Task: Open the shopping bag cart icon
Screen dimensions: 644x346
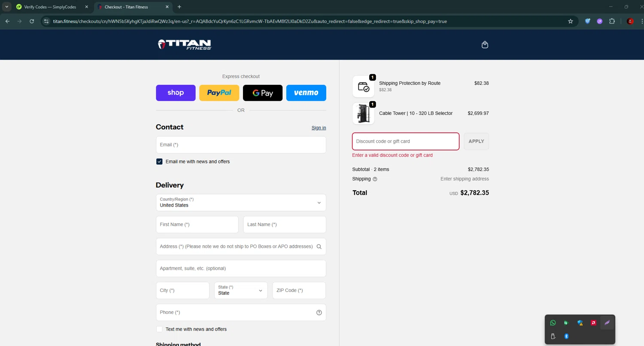Action: [x=485, y=45]
